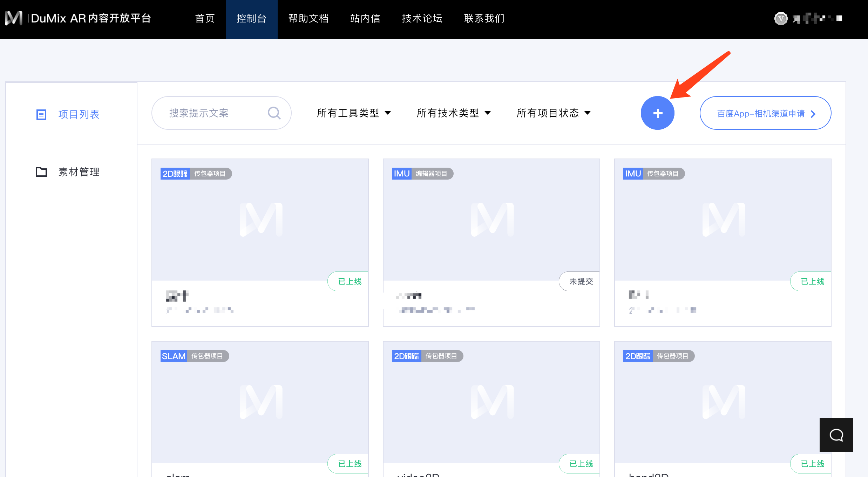Open the IMU 编辑器项目 card thumbnail

[491, 219]
